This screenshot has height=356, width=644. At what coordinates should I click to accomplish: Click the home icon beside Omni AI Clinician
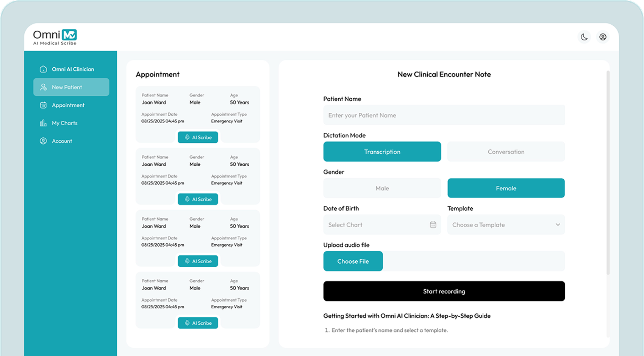(43, 69)
